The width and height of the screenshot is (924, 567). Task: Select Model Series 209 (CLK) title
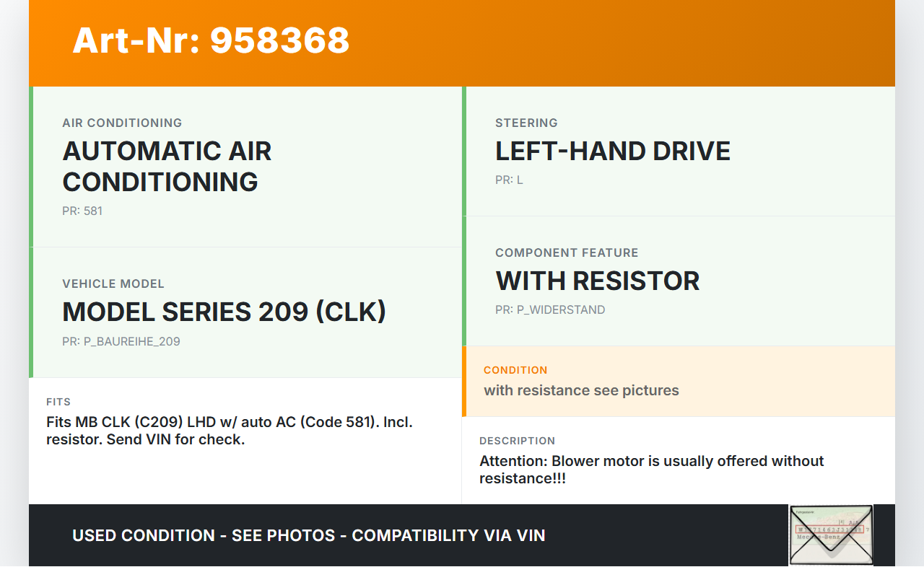(x=224, y=312)
